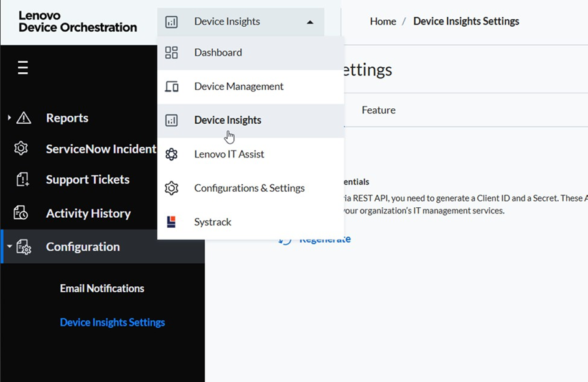Screen dimensions: 588x382
Task: Open Email Notifications in the sidebar
Action: point(102,289)
